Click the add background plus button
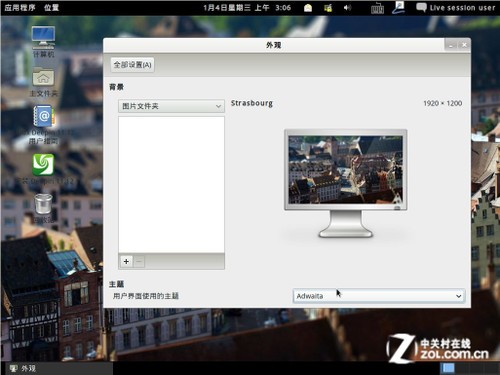 [x=126, y=262]
